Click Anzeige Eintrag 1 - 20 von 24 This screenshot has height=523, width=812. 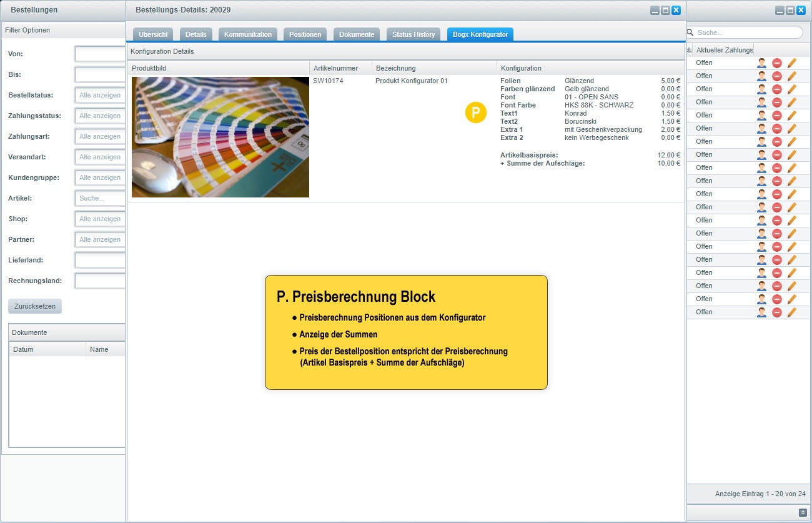click(x=760, y=494)
